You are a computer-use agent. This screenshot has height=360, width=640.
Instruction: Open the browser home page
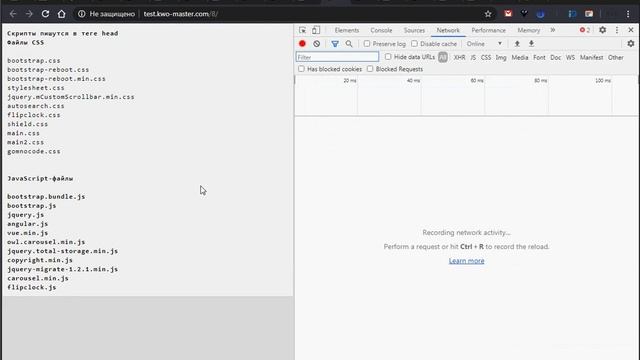click(x=61, y=14)
